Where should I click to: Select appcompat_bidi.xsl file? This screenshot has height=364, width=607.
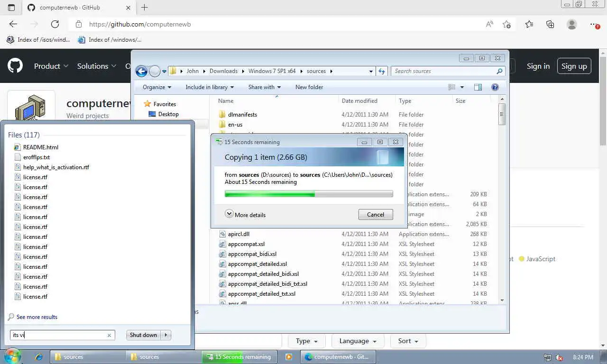pyautogui.click(x=252, y=254)
